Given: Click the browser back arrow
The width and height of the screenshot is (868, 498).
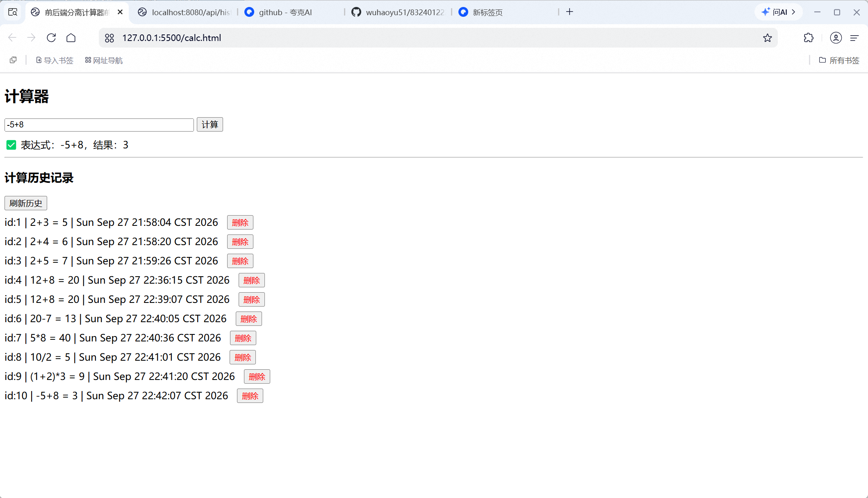Looking at the screenshot, I should [12, 38].
